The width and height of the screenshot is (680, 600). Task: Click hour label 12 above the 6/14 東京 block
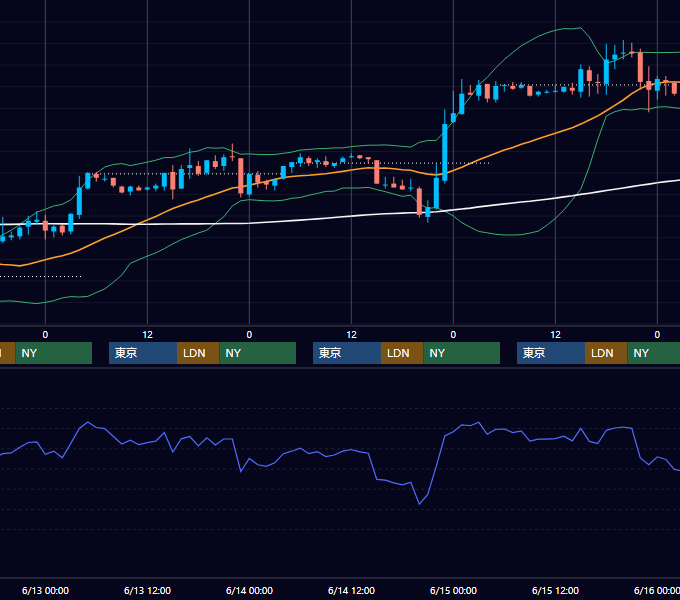coord(351,335)
